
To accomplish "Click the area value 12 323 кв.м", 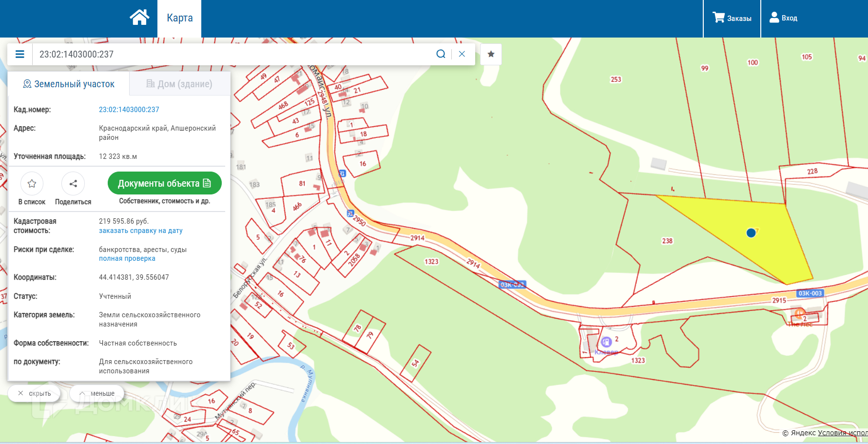I will tap(118, 156).
